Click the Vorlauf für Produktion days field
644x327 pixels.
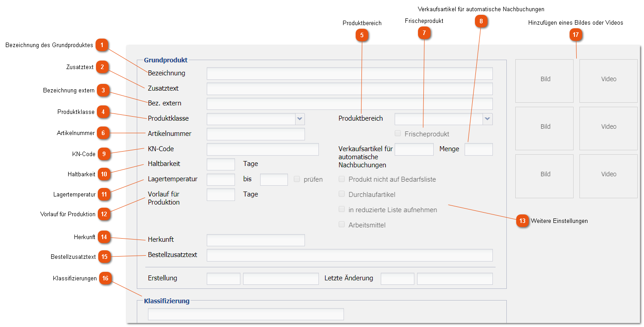click(x=221, y=195)
